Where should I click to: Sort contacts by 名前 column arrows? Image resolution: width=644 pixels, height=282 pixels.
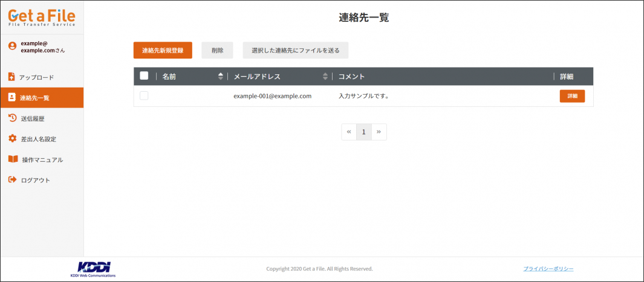point(220,76)
